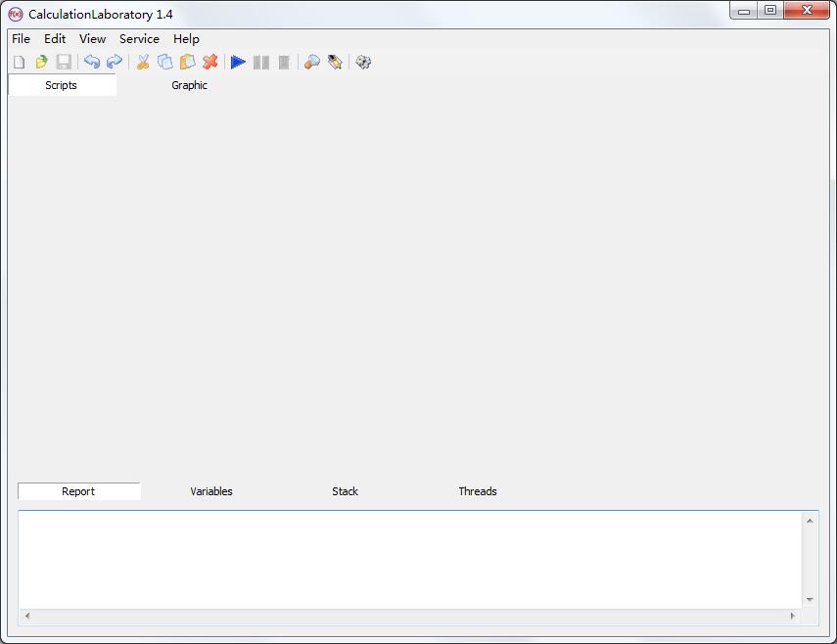837x644 pixels.
Task: Switch to the Scripts tab
Action: [62, 85]
